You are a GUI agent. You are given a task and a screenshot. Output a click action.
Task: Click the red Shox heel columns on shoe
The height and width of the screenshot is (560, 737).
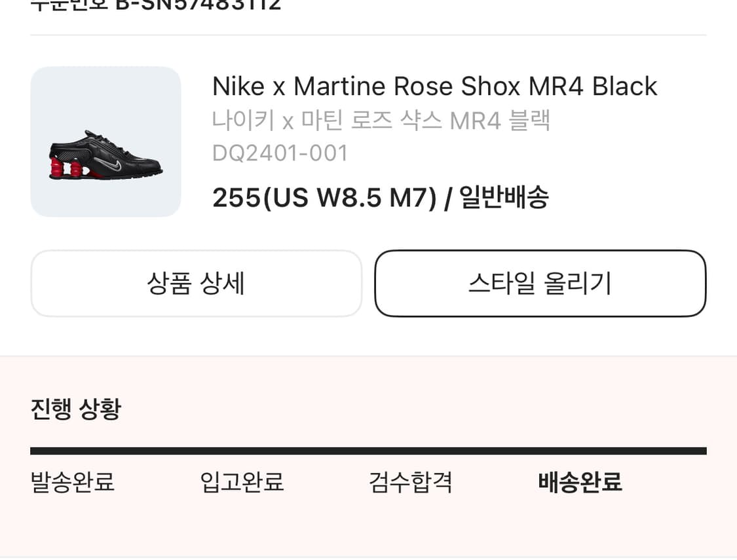coord(66,166)
